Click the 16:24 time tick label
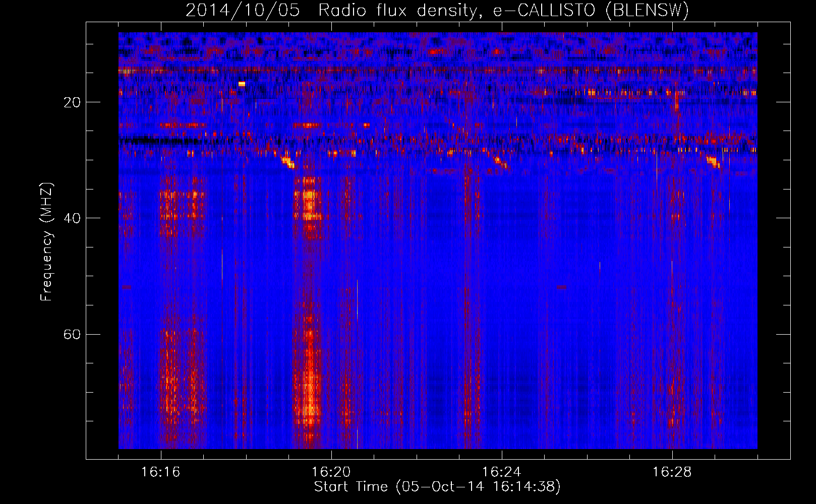This screenshot has height=504, width=816. tap(502, 472)
